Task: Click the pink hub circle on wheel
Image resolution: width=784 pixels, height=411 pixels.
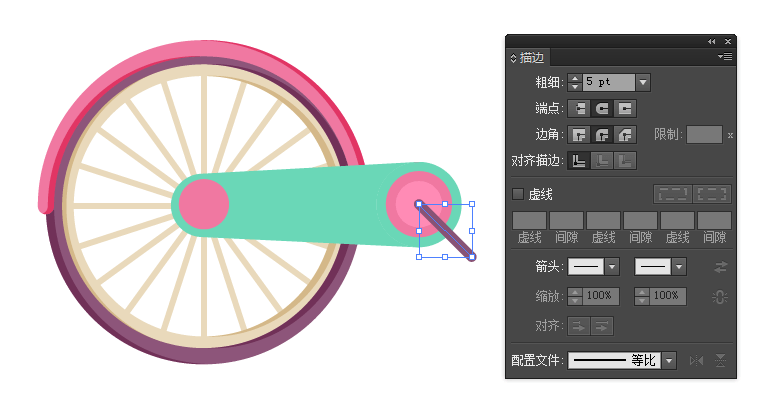Action: (x=204, y=205)
